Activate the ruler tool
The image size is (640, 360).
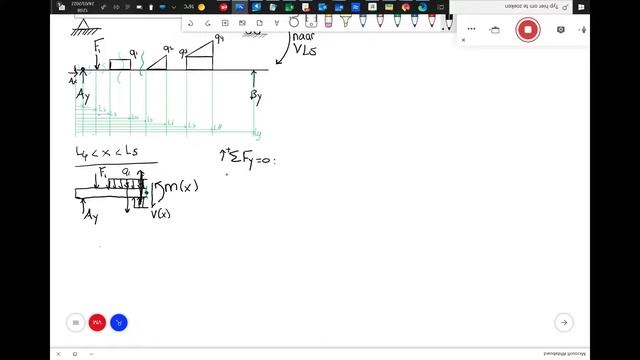pyautogui.click(x=311, y=21)
